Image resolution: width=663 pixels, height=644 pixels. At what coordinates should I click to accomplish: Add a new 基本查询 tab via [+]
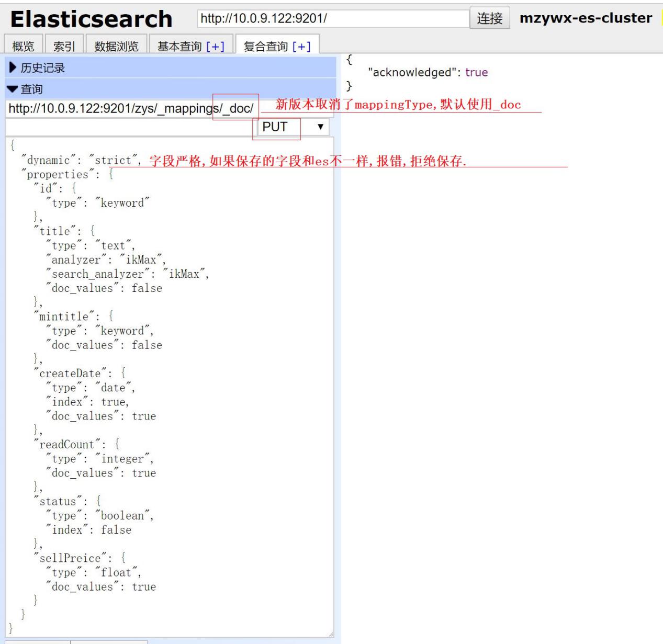[215, 47]
